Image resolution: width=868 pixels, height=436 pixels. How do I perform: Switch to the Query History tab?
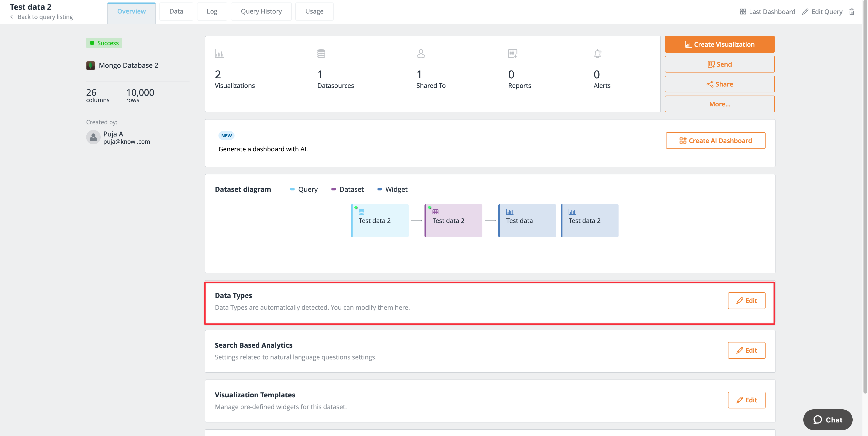(x=261, y=11)
